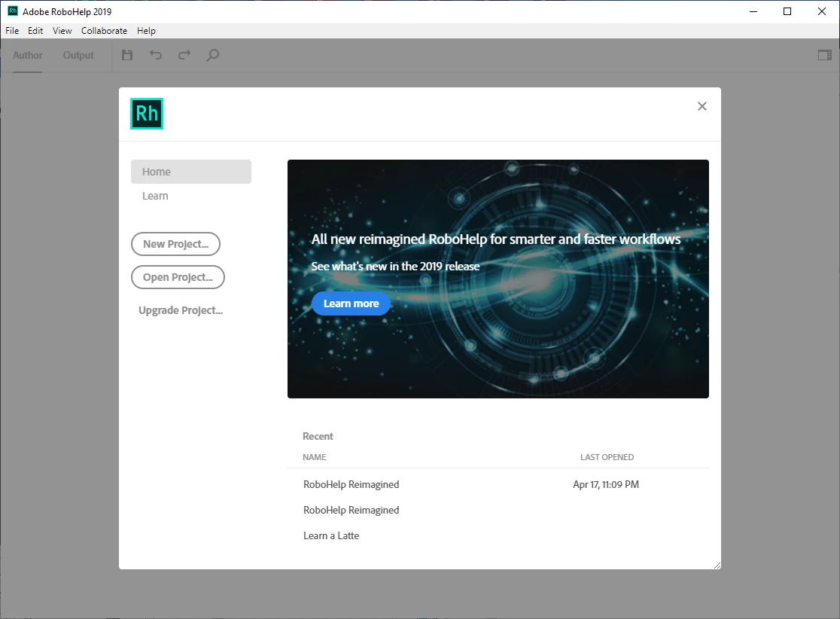Open the Help menu

(x=146, y=31)
